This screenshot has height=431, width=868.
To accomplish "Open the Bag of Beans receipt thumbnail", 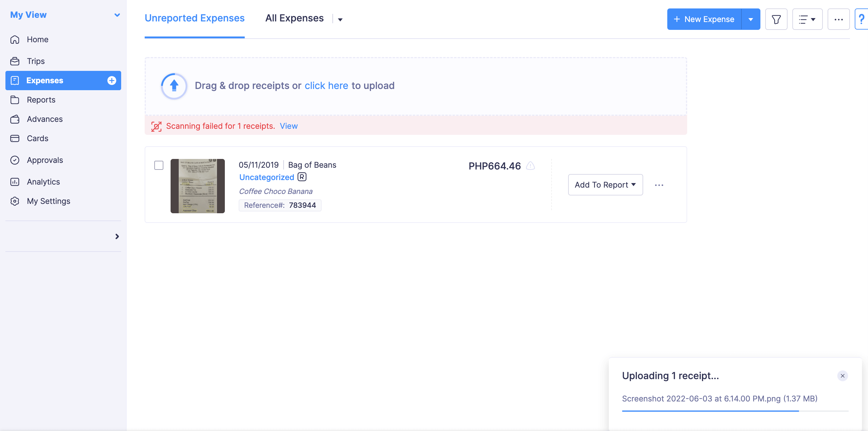I will (x=197, y=186).
